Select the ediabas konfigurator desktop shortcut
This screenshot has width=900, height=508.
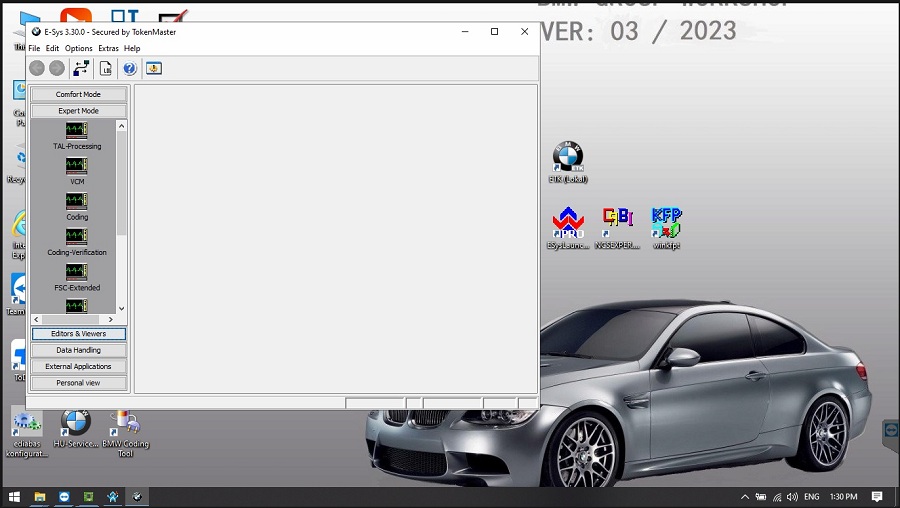(26, 434)
